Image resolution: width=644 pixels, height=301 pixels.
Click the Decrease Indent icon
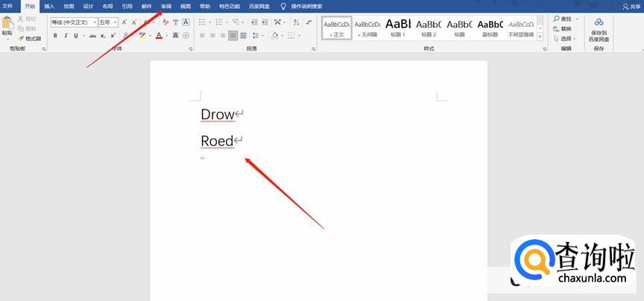255,22
